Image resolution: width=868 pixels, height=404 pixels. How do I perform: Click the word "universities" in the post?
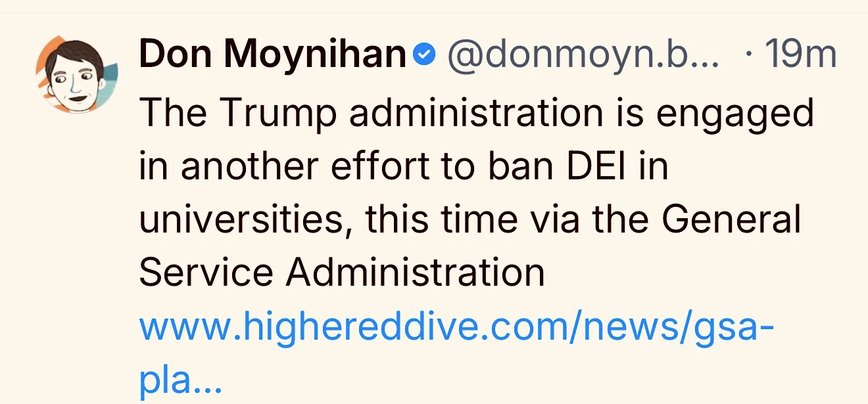242,219
